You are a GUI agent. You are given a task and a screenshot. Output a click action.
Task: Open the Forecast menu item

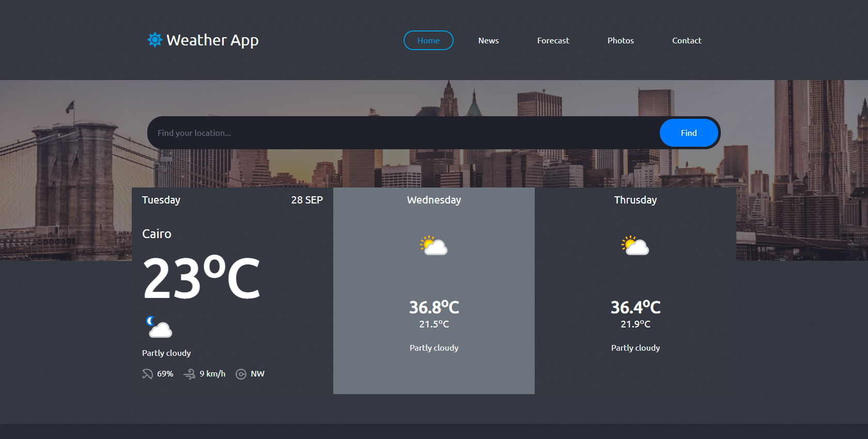553,40
